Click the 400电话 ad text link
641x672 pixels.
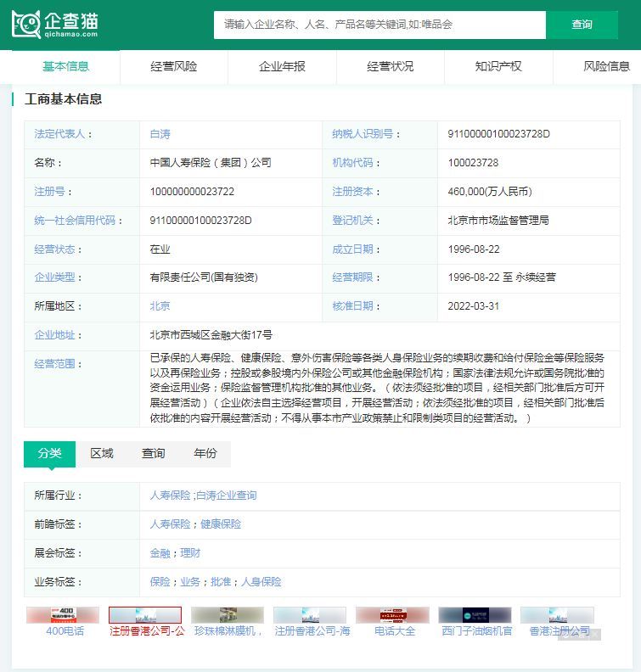point(65,631)
